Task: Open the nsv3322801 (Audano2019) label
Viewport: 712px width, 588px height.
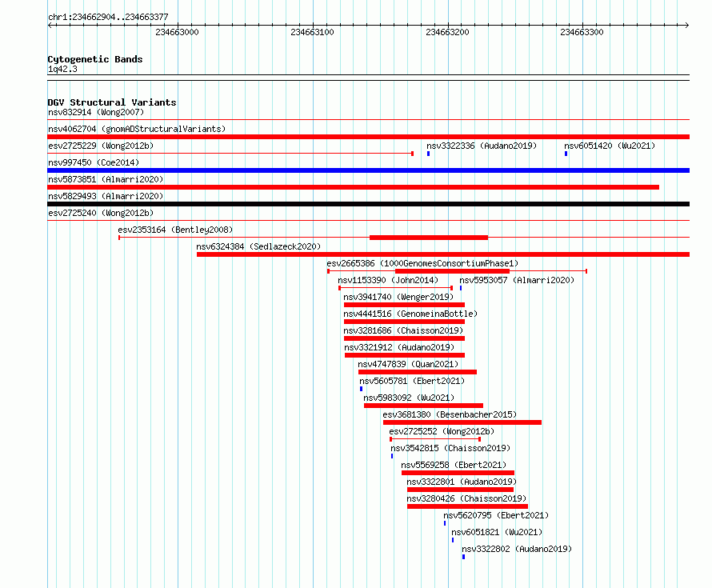Action: pyautogui.click(x=462, y=482)
